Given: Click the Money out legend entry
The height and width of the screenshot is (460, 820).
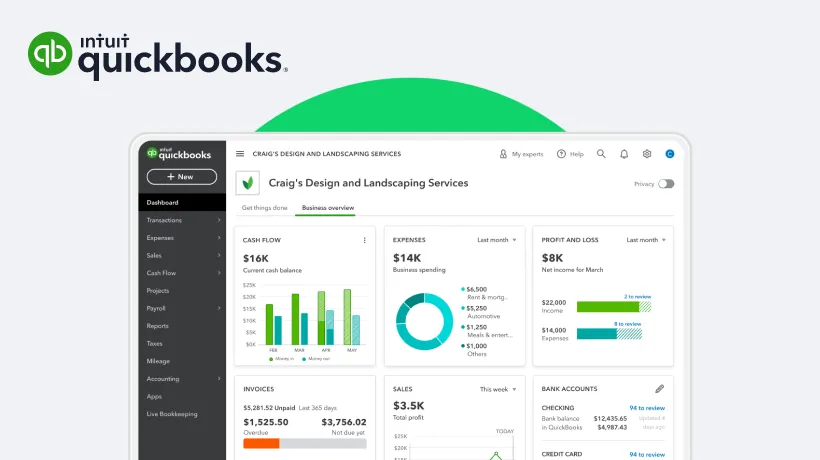Looking at the screenshot, I should coord(316,359).
